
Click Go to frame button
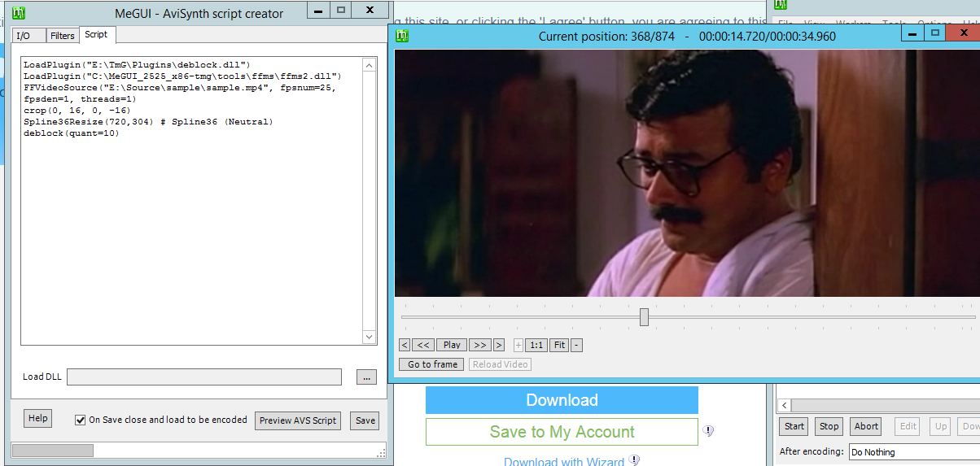[431, 364]
